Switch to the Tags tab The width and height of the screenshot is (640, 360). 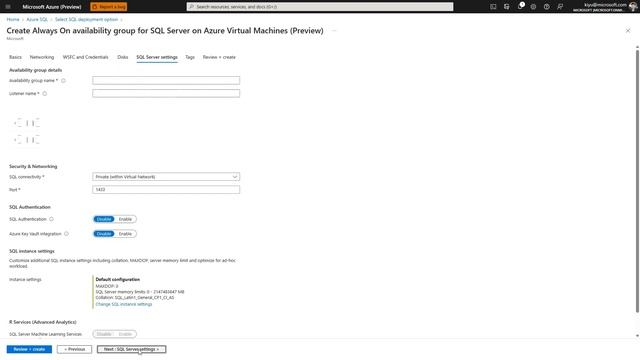coord(190,57)
